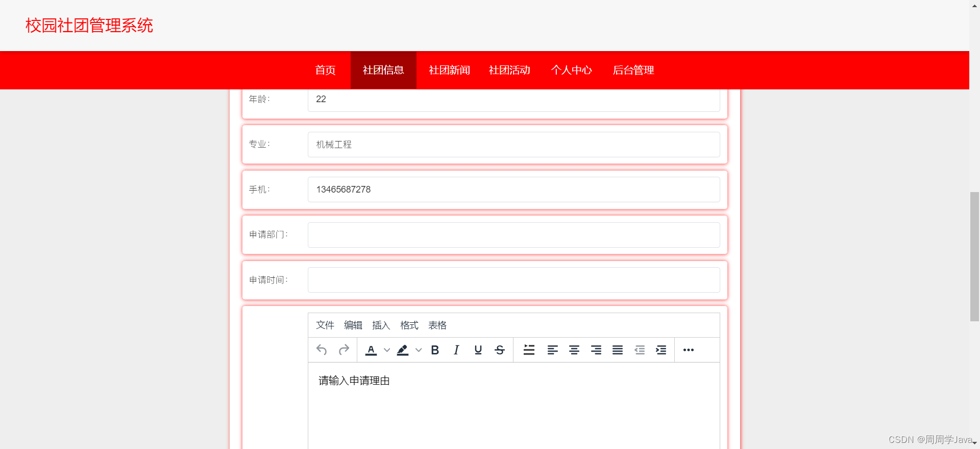This screenshot has height=449, width=980.
Task: Toggle strikethrough formatting
Action: click(x=500, y=350)
